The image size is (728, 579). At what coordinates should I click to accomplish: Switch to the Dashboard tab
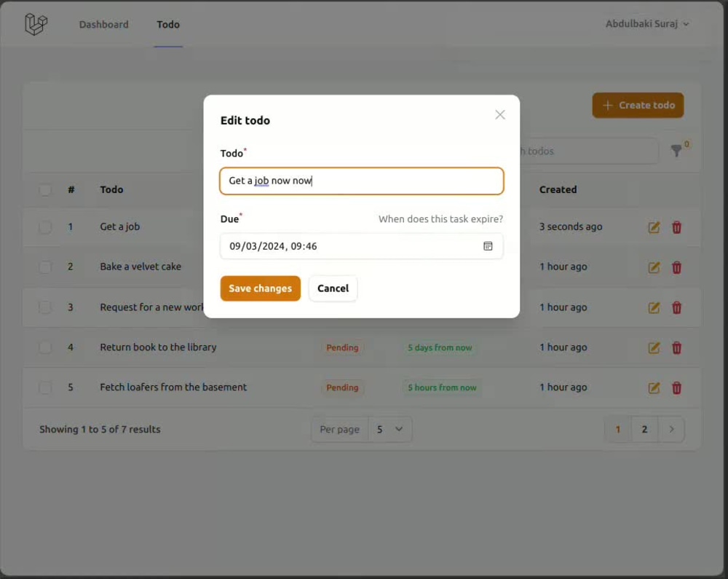coord(103,24)
